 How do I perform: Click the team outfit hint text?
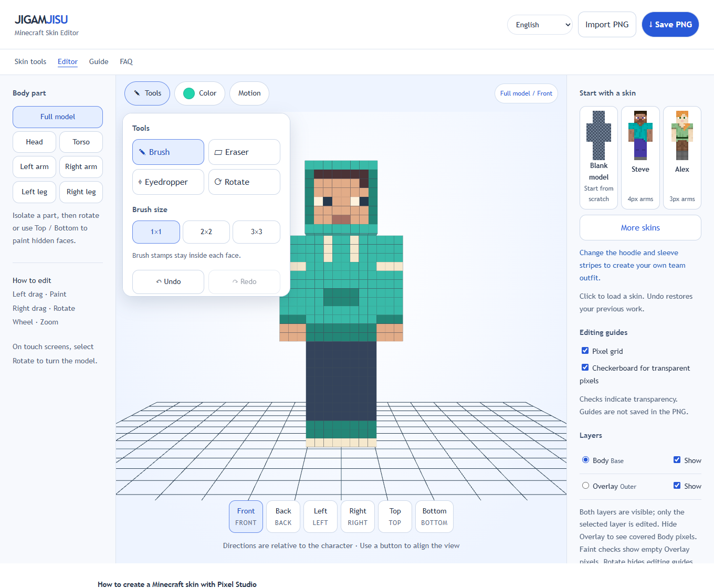click(632, 266)
